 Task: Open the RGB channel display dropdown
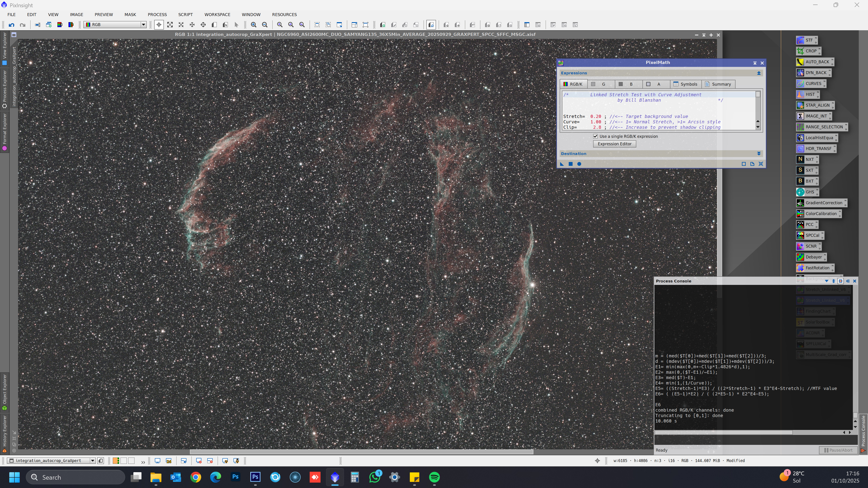pos(143,25)
